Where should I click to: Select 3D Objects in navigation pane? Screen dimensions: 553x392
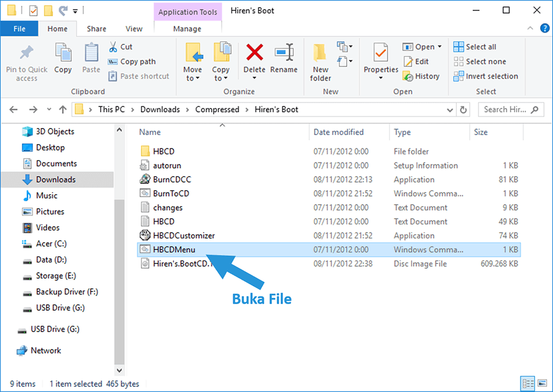click(x=48, y=131)
